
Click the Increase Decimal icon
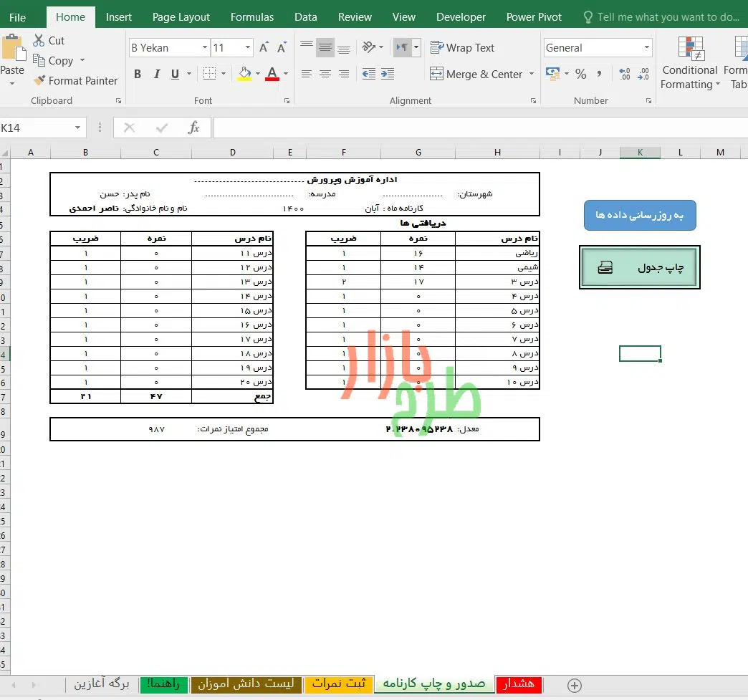tap(625, 74)
